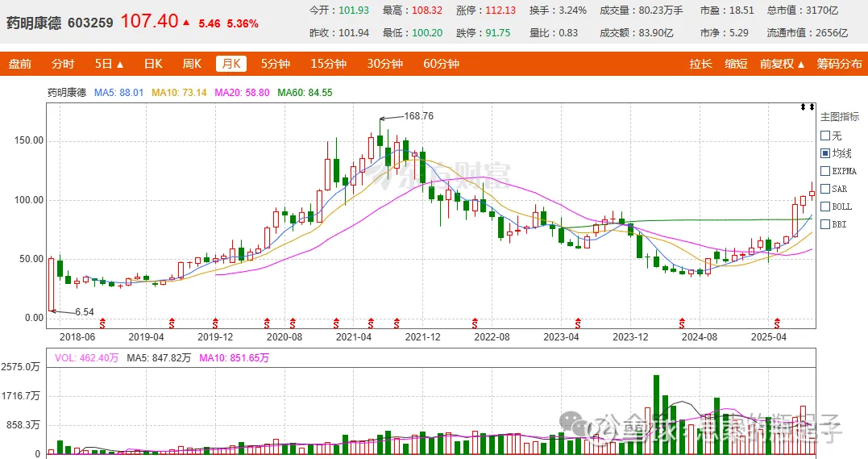The width and height of the screenshot is (868, 459).
Task: Click the latest red S marker above 2025-04
Action: click(x=777, y=323)
